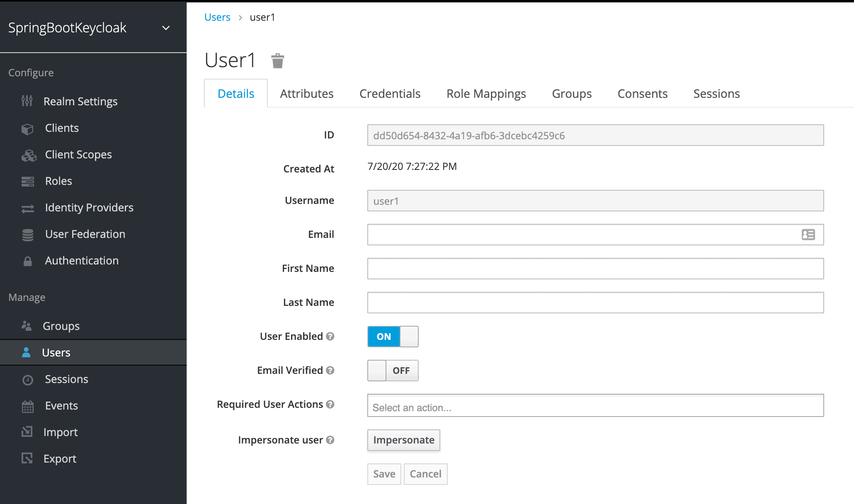The height and width of the screenshot is (504, 854).
Task: Navigate to Client Scopes section
Action: pos(79,154)
